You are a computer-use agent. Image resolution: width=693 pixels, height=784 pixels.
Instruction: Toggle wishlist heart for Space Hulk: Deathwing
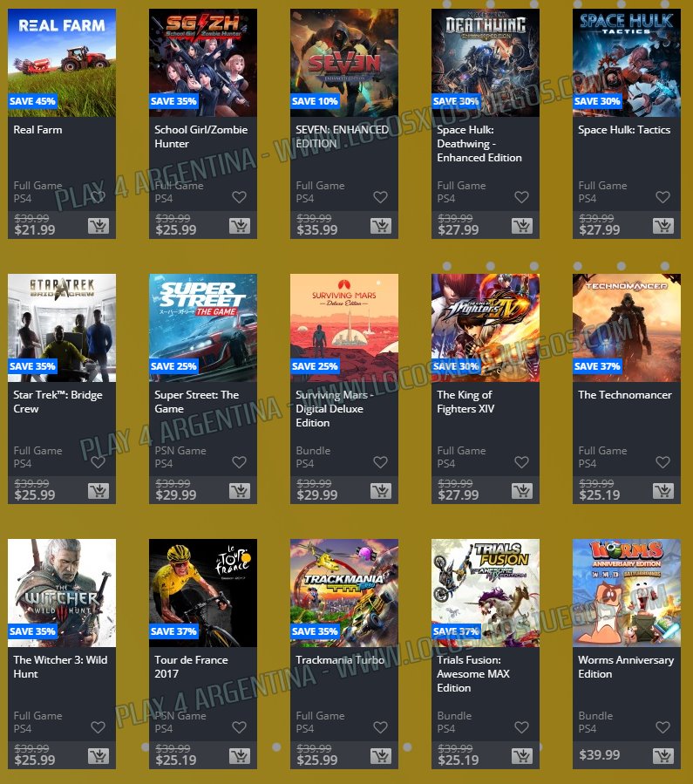pos(521,197)
